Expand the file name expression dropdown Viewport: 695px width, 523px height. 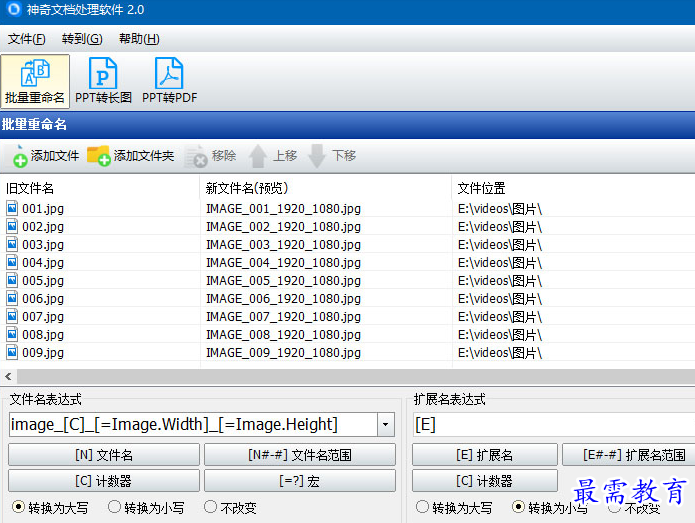[386, 425]
